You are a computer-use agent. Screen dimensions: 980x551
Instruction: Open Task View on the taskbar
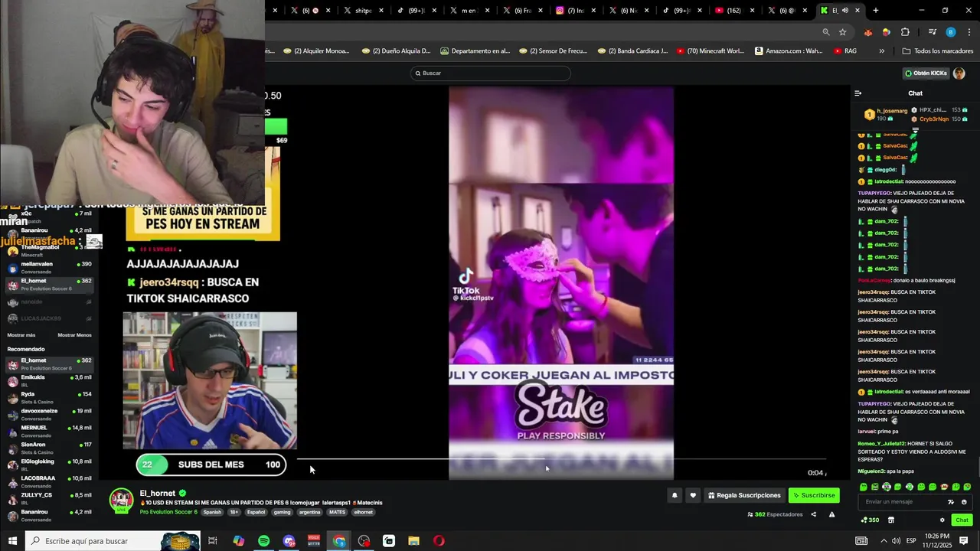[x=213, y=541]
